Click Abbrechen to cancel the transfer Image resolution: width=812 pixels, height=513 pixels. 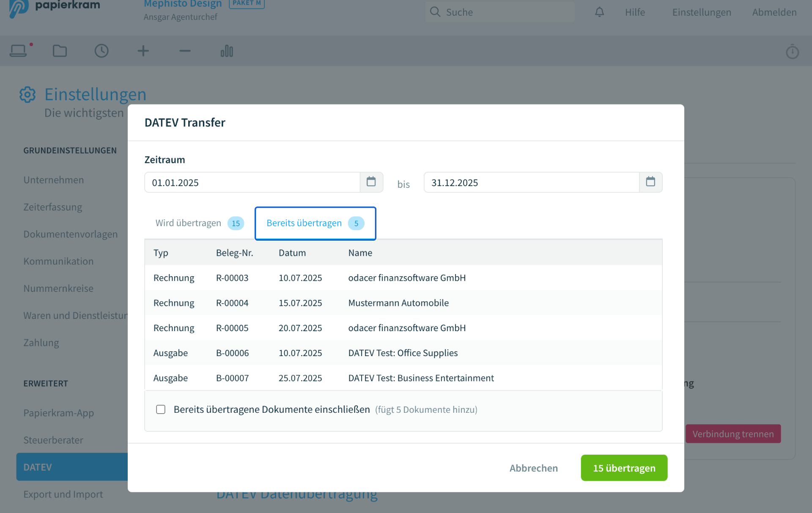coord(533,468)
